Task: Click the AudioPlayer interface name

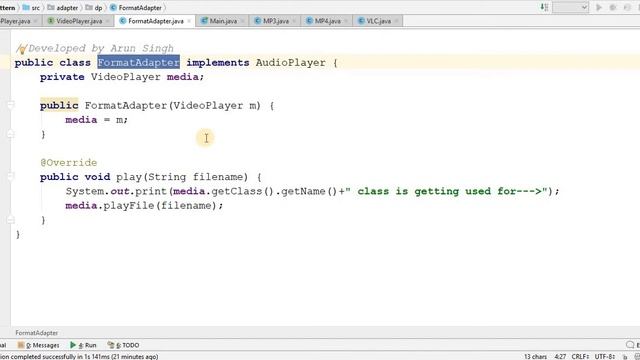Action: 291,62
